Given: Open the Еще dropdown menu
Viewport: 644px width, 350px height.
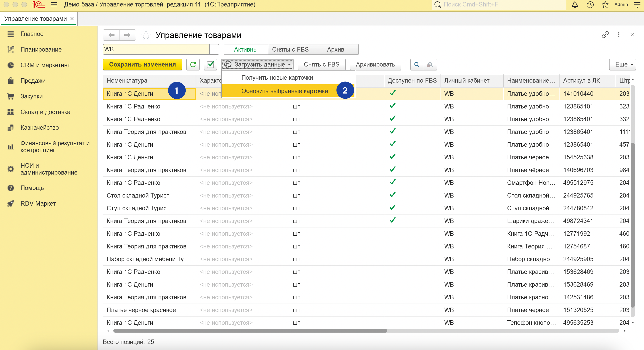Looking at the screenshot, I should pyautogui.click(x=622, y=65).
